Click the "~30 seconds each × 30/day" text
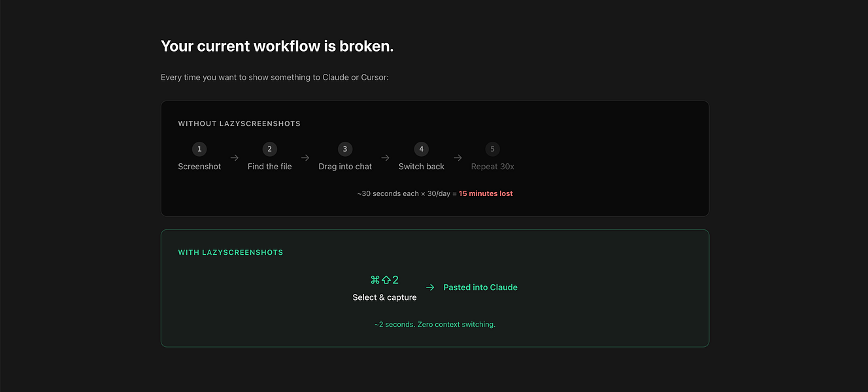The height and width of the screenshot is (392, 868). (x=403, y=193)
